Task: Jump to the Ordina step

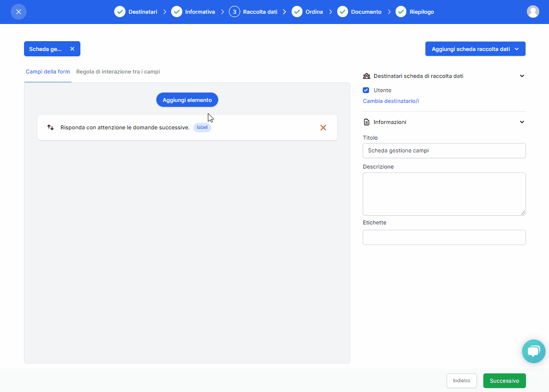Action: click(307, 12)
